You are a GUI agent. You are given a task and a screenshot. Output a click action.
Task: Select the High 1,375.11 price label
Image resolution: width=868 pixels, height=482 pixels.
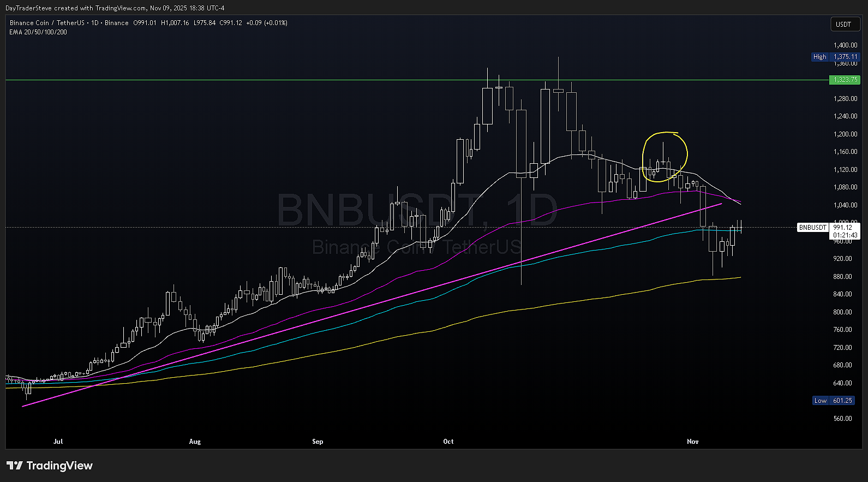(x=835, y=57)
